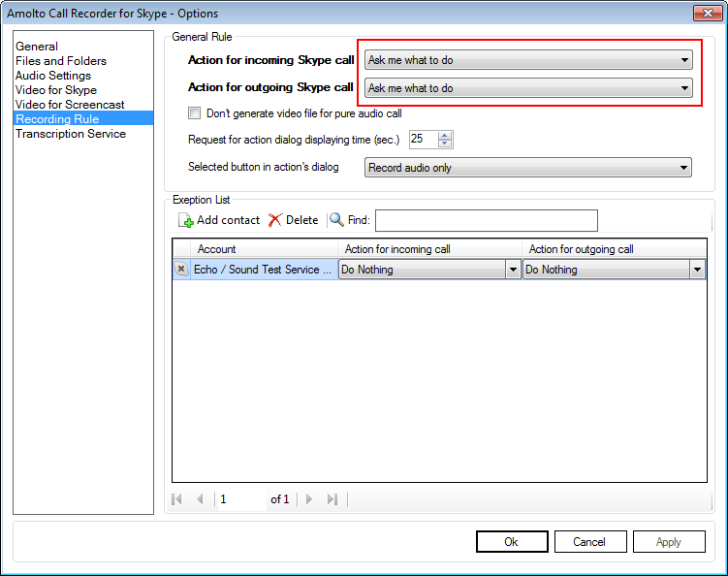Click the red Delete X icon

(x=275, y=220)
